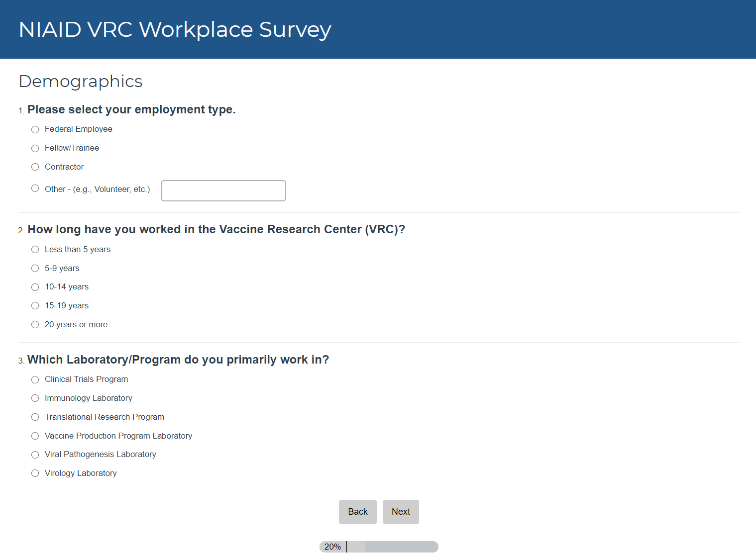
Task: Select Federal Employee employment type
Action: [x=35, y=130]
